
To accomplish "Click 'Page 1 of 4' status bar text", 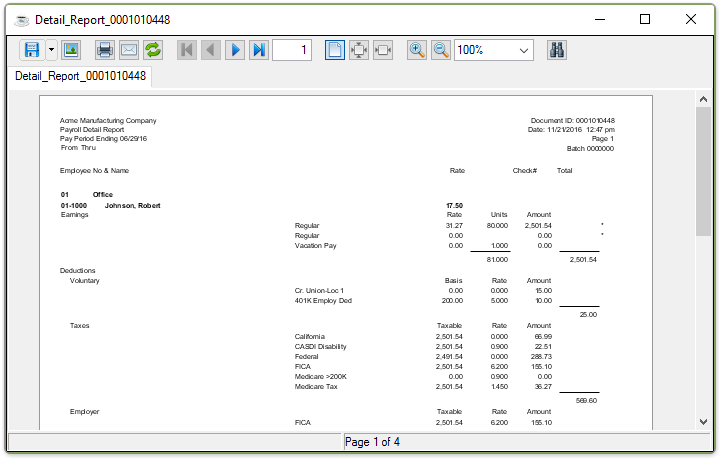I will pos(372,442).
